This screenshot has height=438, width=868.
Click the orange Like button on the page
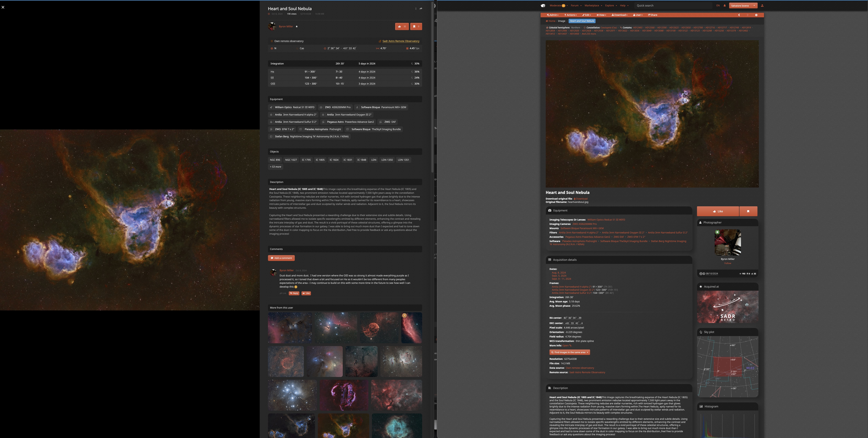(x=718, y=211)
